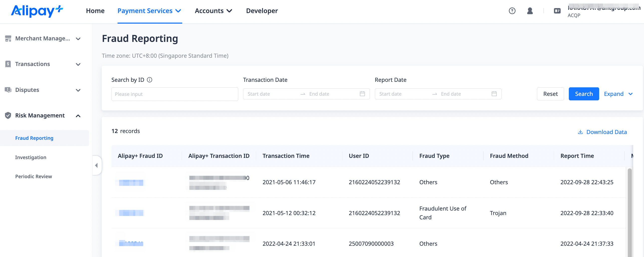
Task: Go to the Developer tab
Action: pyautogui.click(x=262, y=11)
